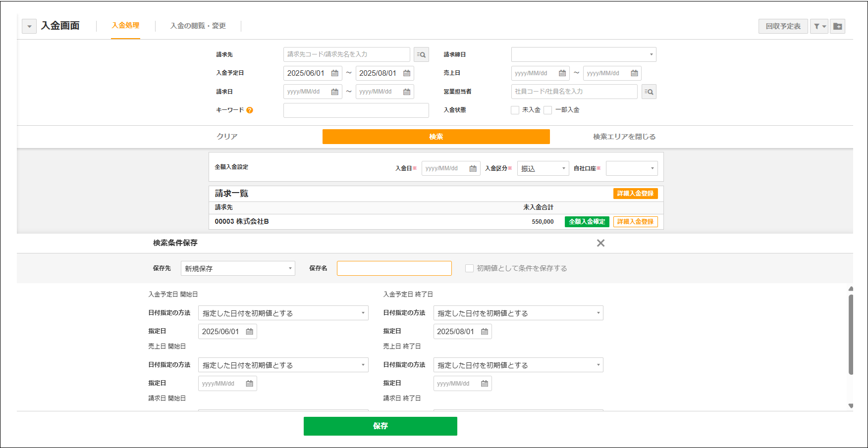Open calendar for 入金予定日 start date

pos(335,73)
